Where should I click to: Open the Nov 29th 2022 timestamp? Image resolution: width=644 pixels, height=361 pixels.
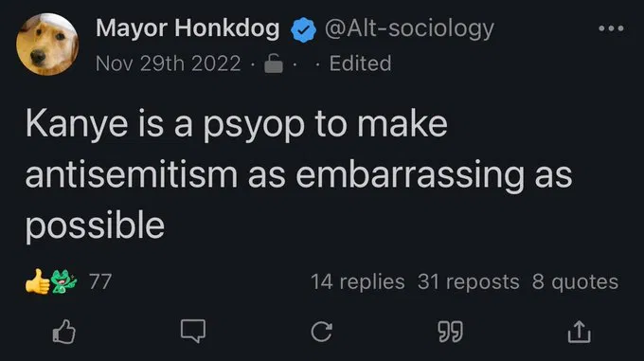pos(169,63)
